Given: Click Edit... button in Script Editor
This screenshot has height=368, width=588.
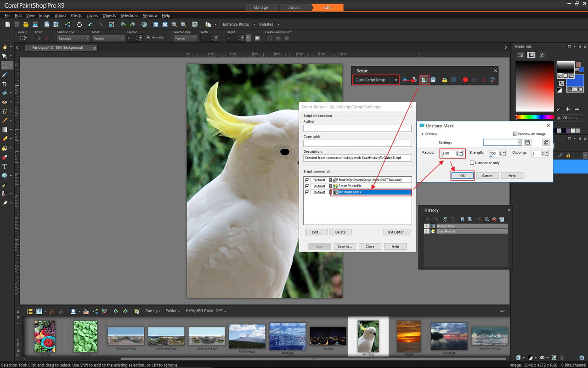Looking at the screenshot, I should coord(317,232).
